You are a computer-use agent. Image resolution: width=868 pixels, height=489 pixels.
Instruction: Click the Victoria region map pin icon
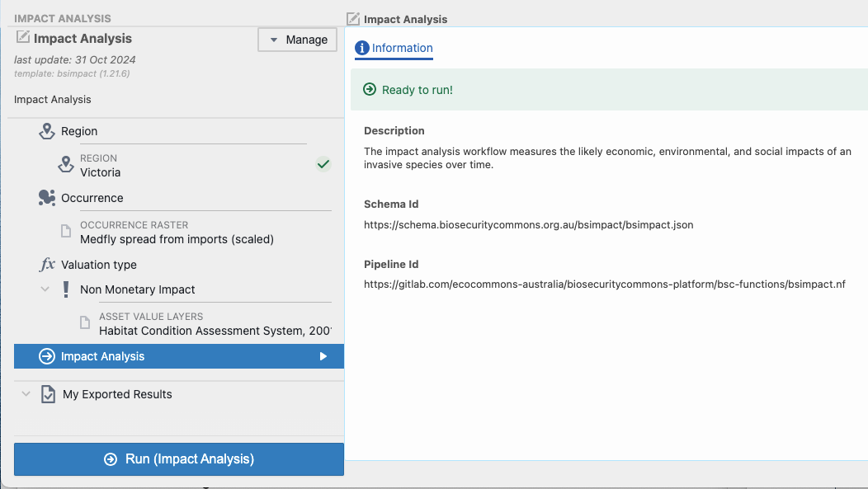(x=66, y=164)
